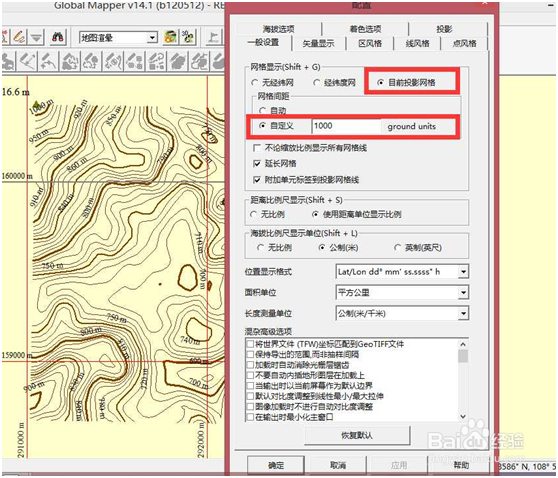Select the pencil with tree-shape tool
This screenshot has width=558, height=478.
click(91, 61)
